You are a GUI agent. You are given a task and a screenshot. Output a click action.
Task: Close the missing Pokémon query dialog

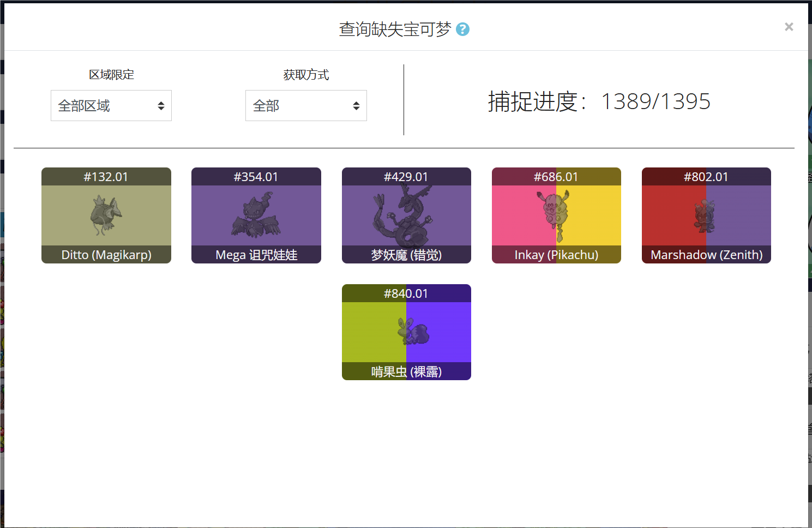789,27
